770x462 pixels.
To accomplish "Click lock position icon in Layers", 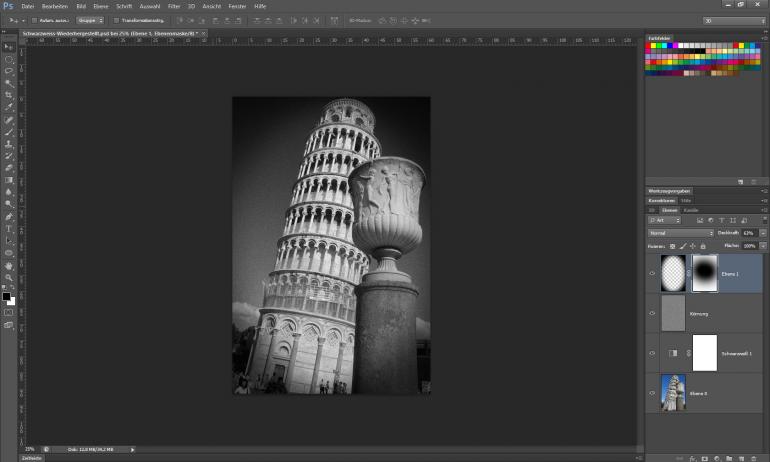I will [693, 246].
